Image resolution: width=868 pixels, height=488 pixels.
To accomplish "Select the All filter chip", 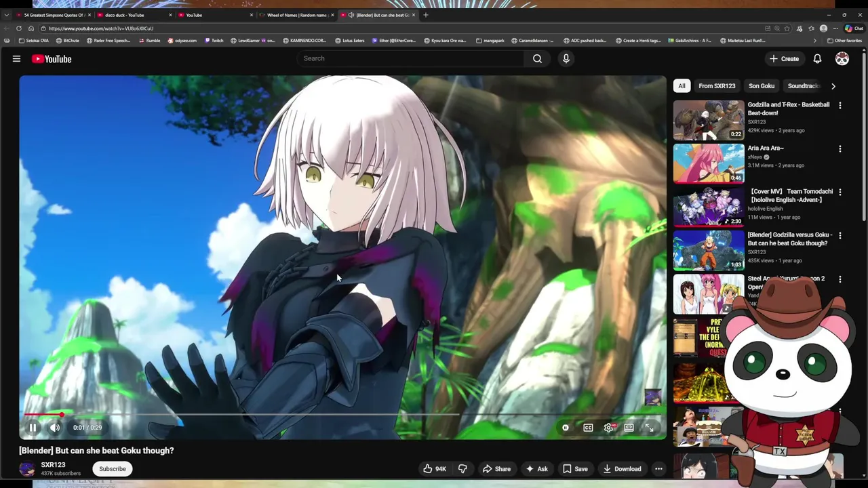I will [682, 86].
